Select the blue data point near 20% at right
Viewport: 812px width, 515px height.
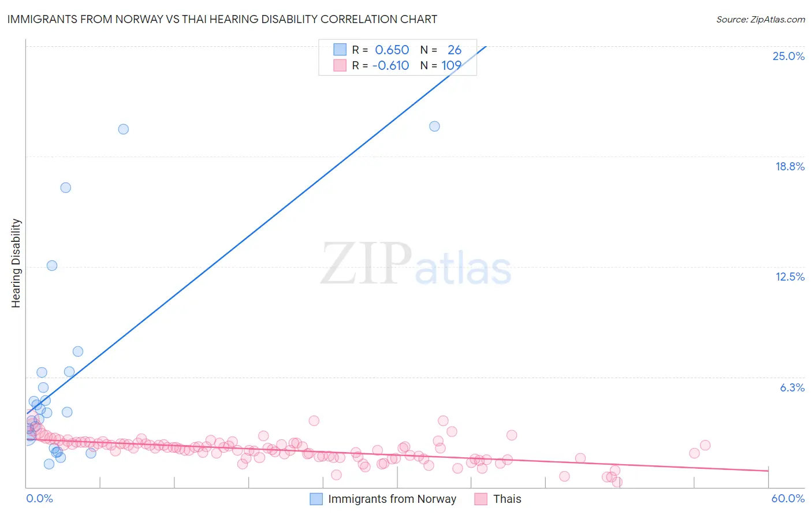[x=434, y=126]
